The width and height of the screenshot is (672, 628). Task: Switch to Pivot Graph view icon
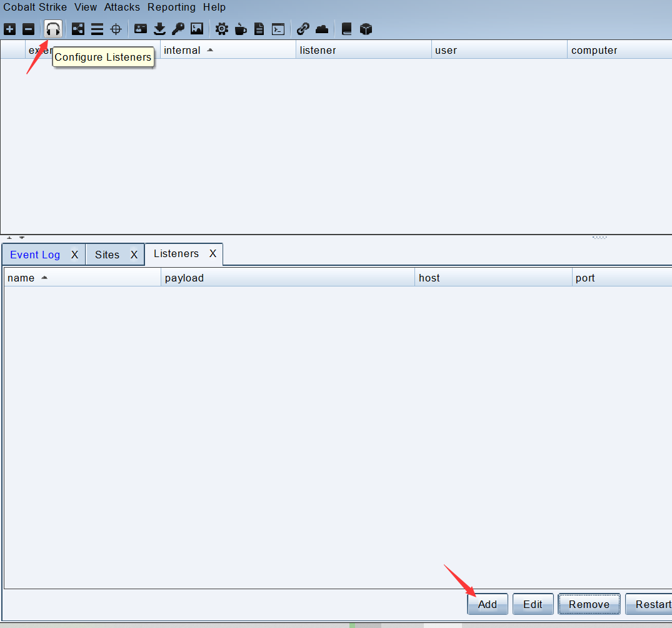point(78,29)
